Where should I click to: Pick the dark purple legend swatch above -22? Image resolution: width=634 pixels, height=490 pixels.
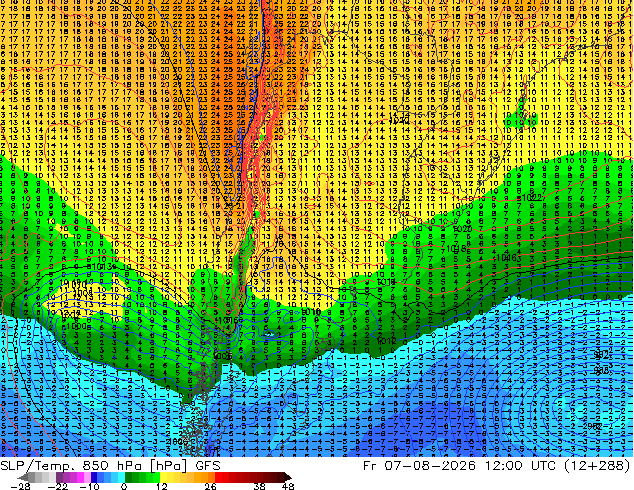[x=59, y=477]
